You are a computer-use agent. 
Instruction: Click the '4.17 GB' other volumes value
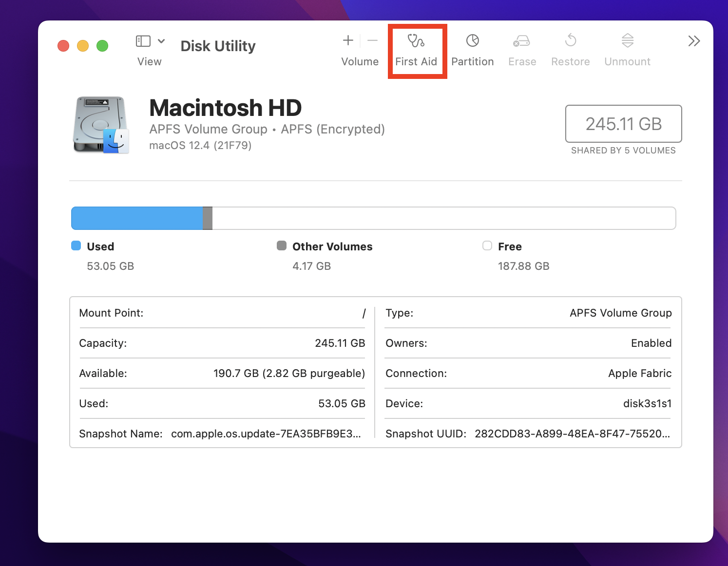pos(312,266)
